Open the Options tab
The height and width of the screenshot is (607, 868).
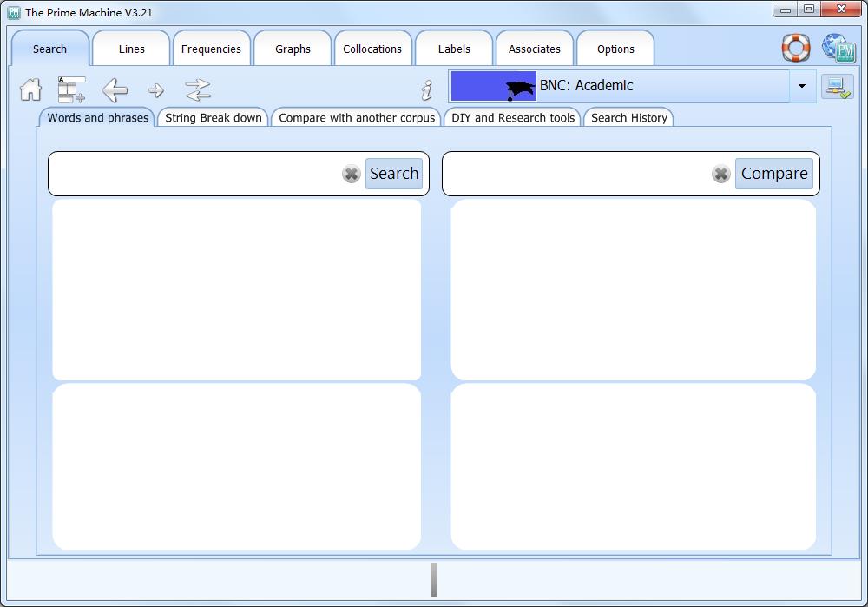[x=615, y=49]
